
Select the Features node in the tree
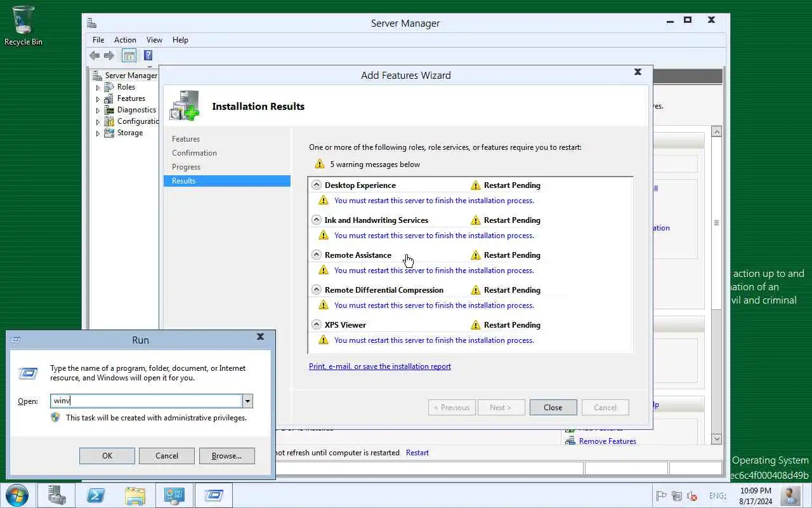(x=131, y=98)
